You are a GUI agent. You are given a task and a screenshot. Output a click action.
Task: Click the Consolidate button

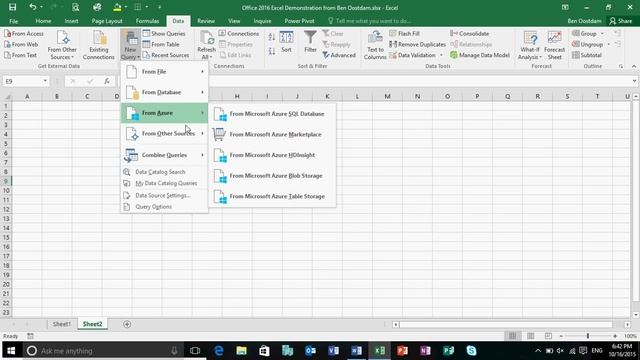(x=470, y=33)
